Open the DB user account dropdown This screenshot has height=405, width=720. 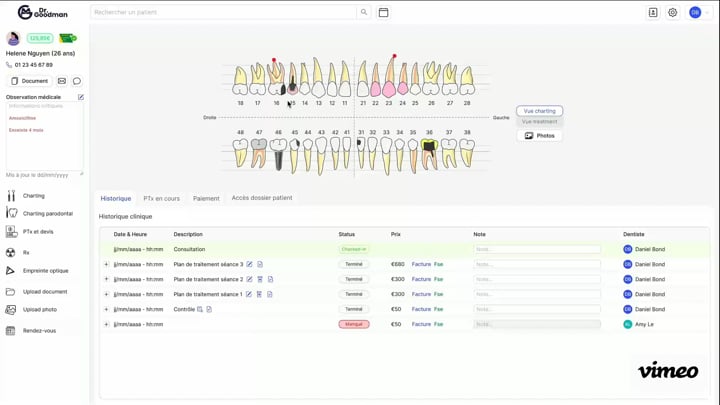(699, 13)
